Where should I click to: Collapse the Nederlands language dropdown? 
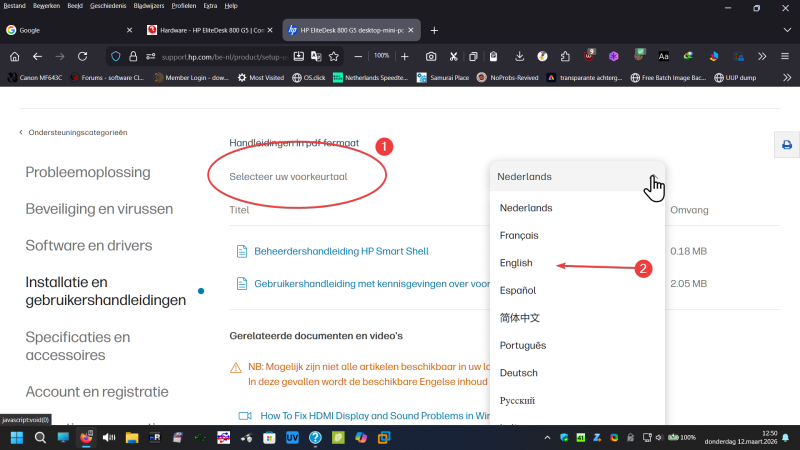(x=575, y=177)
